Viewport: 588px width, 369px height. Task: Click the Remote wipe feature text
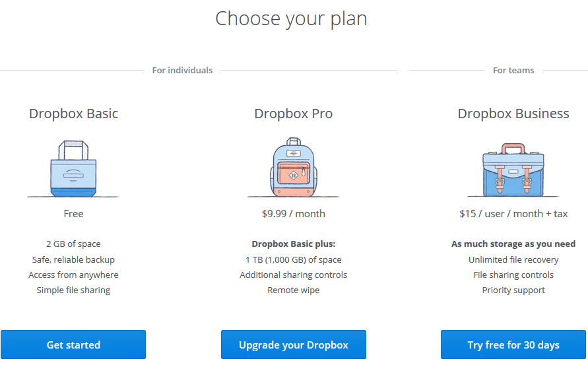pyautogui.click(x=294, y=290)
